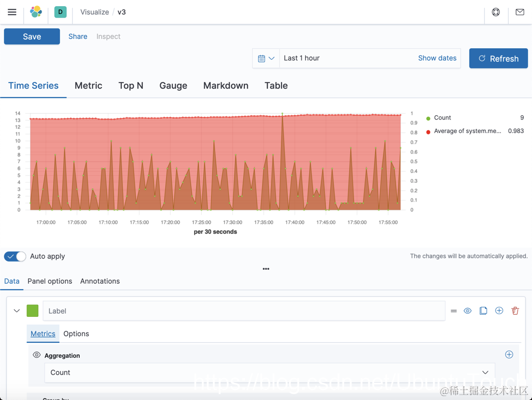
Task: Collapse the series with chevron
Action: click(17, 311)
